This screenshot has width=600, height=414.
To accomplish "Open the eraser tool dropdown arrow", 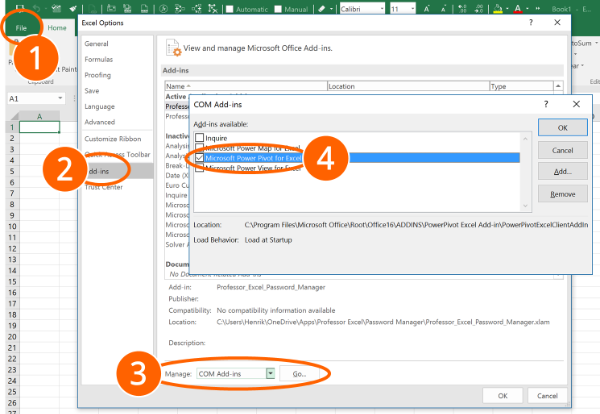I will tap(331, 8).
